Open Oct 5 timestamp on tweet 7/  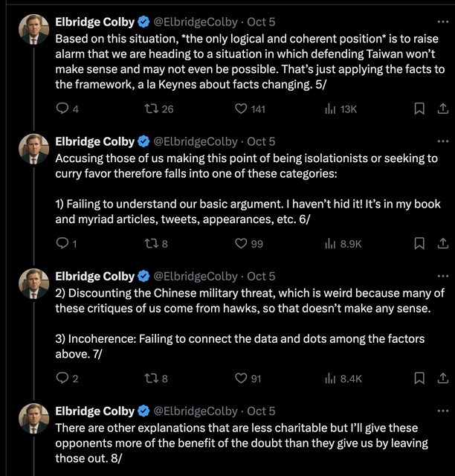click(x=261, y=276)
